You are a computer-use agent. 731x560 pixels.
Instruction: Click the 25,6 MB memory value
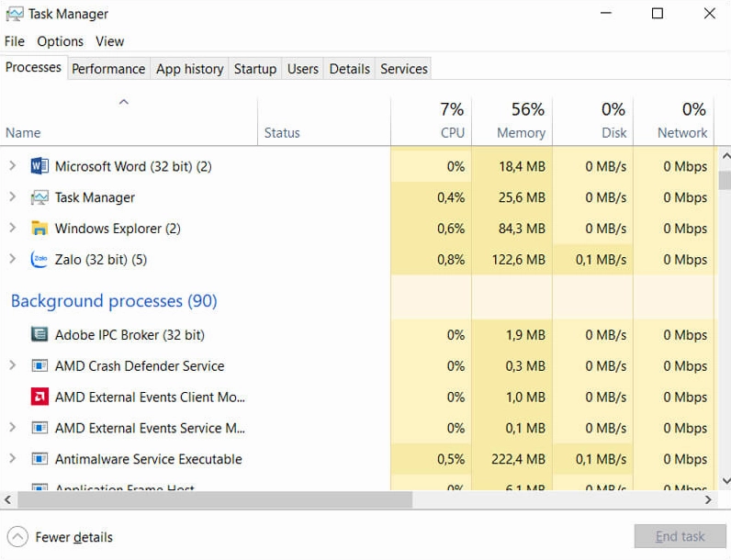tap(522, 197)
